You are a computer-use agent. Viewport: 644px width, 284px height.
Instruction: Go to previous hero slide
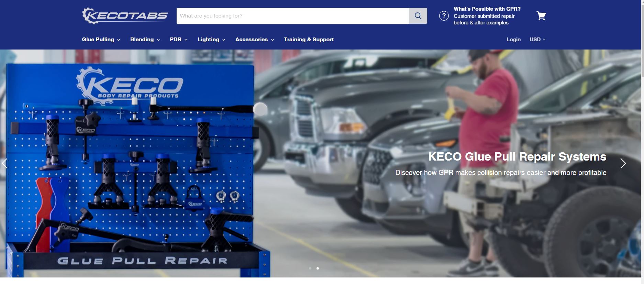[5, 163]
